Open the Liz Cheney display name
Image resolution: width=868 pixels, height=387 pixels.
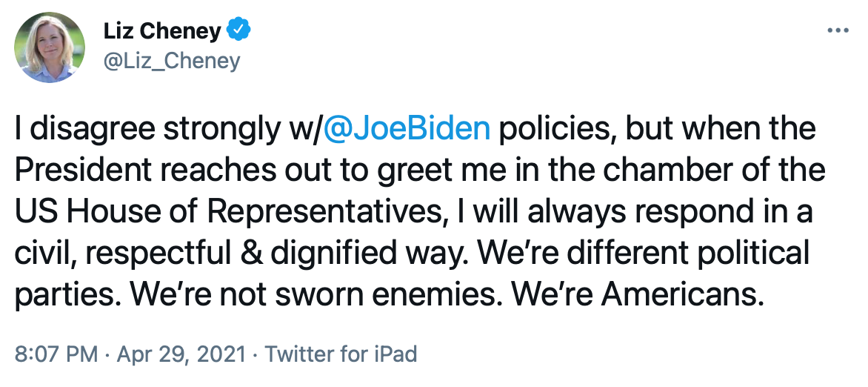pos(163,31)
